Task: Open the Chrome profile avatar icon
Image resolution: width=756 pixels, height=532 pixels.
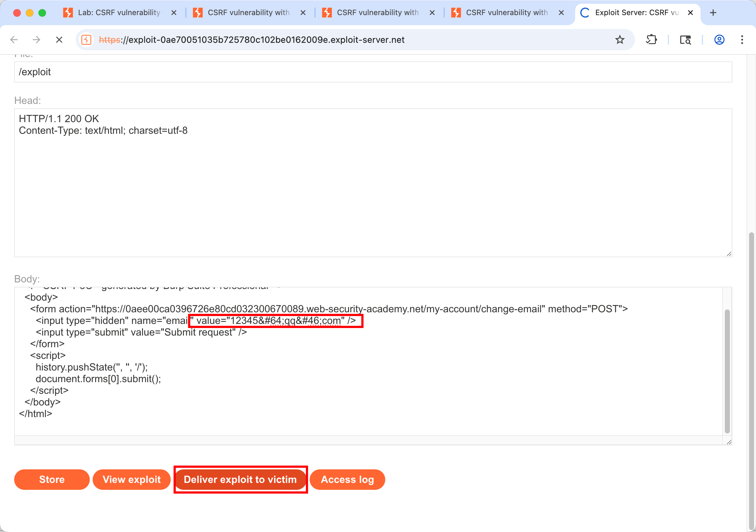Action: pos(719,40)
